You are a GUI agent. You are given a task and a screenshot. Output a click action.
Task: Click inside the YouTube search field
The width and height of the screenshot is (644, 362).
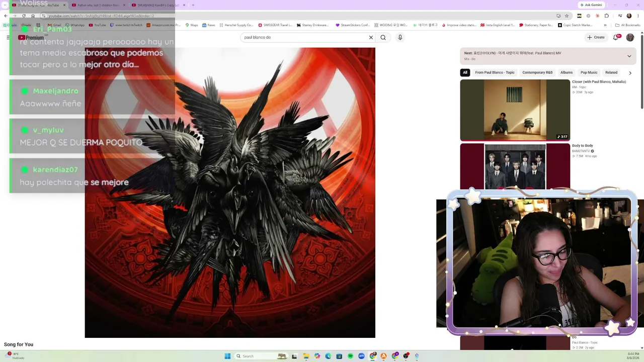point(304,37)
